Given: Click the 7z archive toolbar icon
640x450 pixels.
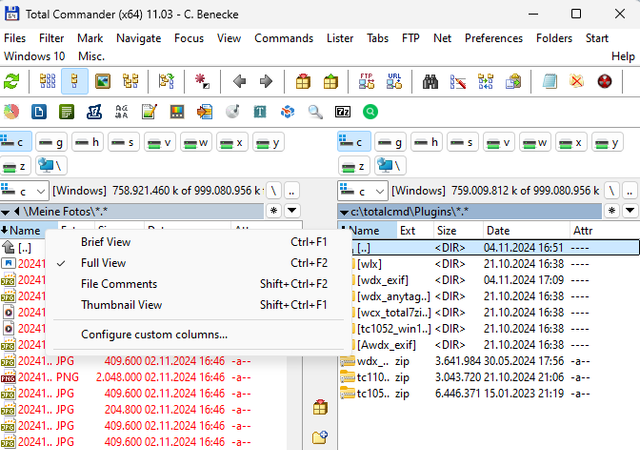Looking at the screenshot, I should tap(343, 111).
